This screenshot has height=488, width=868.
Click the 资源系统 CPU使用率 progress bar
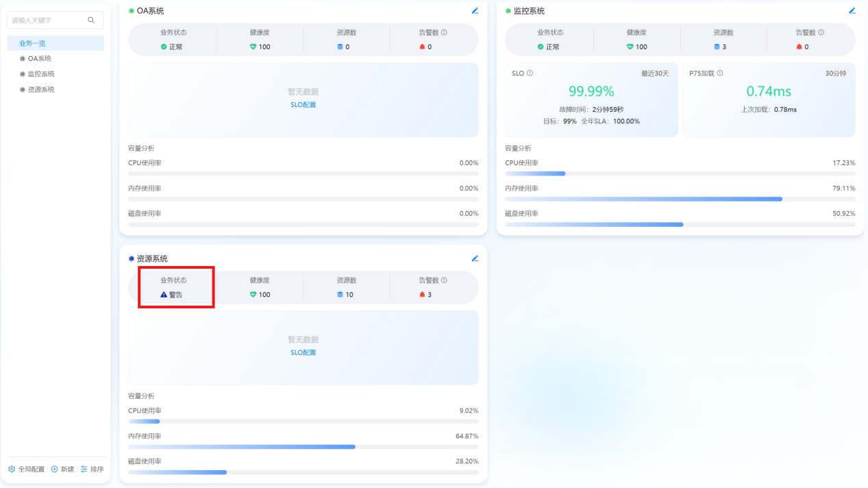303,421
